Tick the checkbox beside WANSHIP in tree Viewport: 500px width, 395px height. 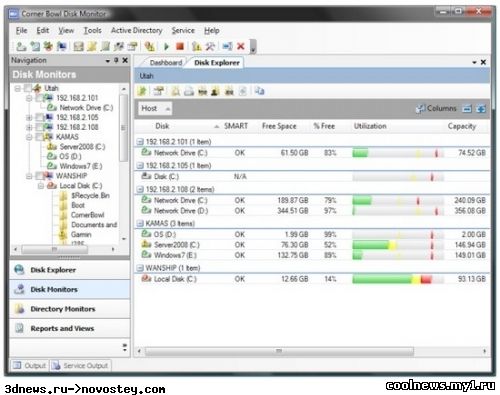39,176
